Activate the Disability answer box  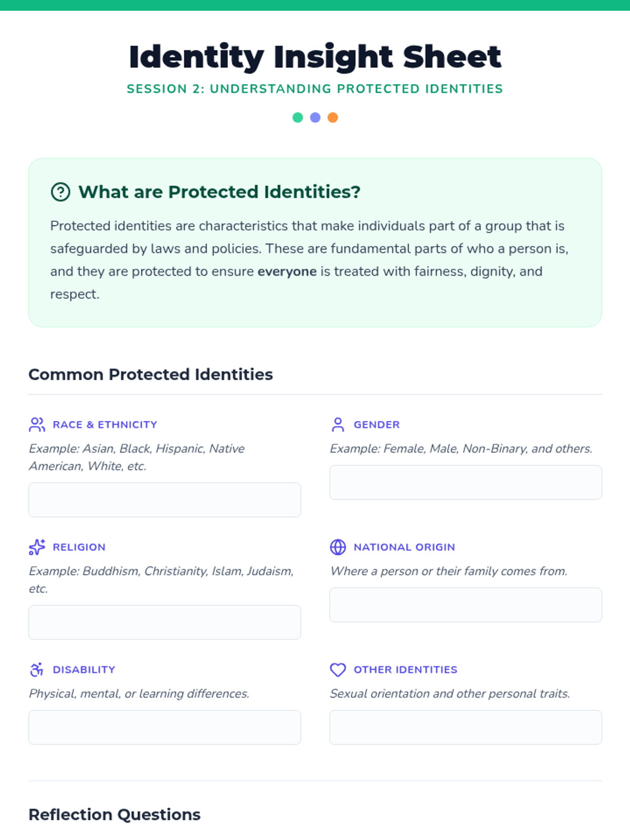[x=165, y=727]
